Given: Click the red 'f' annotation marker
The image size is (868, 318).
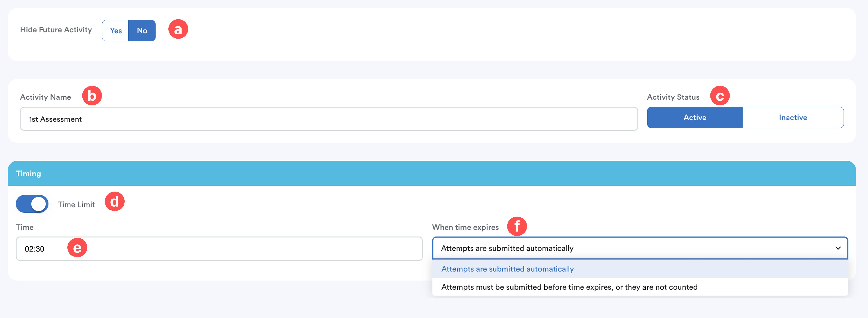Looking at the screenshot, I should [x=517, y=226].
